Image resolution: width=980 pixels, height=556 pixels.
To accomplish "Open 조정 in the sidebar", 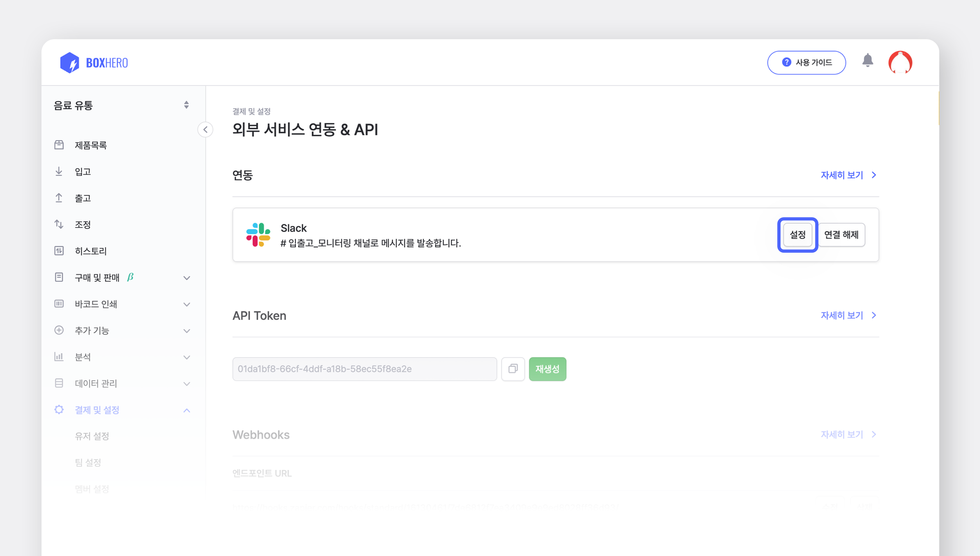I will pos(83,224).
